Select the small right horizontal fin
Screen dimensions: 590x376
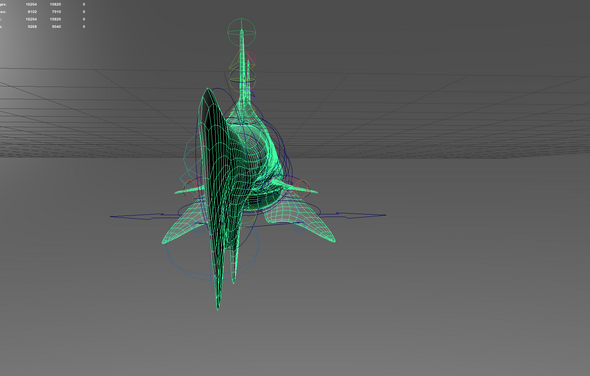pos(299,187)
